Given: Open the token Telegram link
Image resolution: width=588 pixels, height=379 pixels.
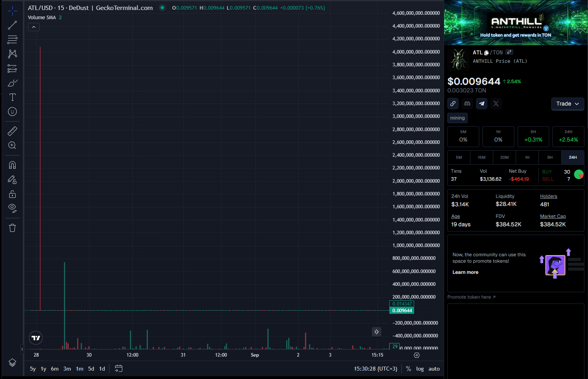Looking at the screenshot, I should [482, 104].
